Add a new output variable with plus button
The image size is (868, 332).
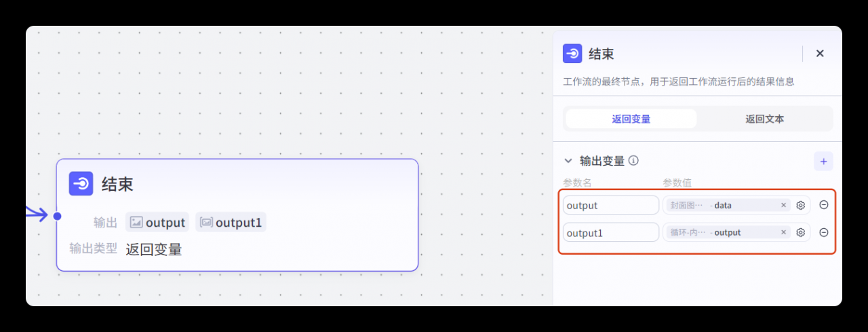point(823,162)
